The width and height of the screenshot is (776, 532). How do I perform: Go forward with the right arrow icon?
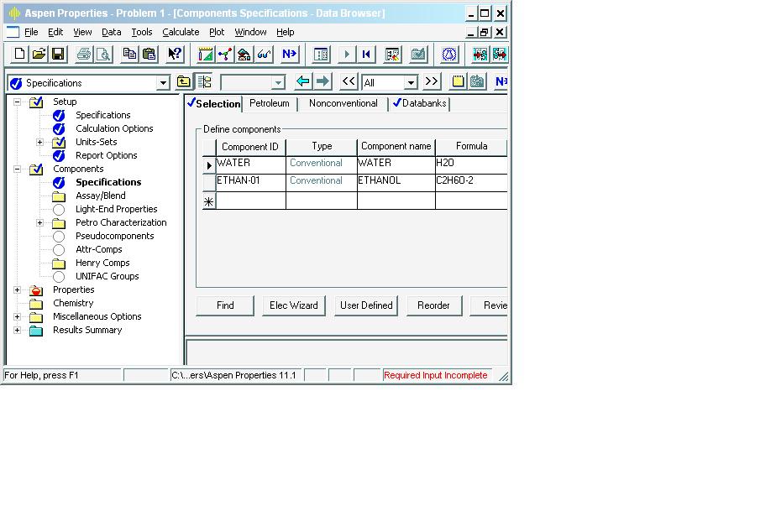point(322,81)
